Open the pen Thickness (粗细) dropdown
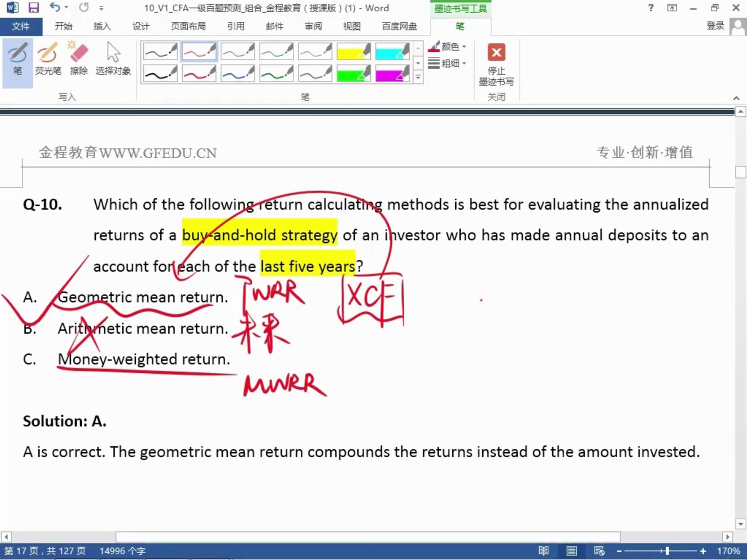This screenshot has height=560, width=747. click(447, 63)
